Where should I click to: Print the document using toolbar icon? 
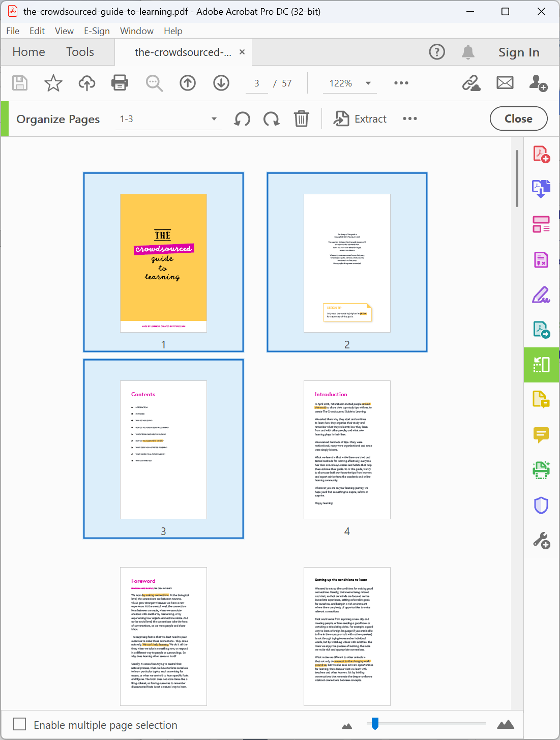click(x=120, y=83)
